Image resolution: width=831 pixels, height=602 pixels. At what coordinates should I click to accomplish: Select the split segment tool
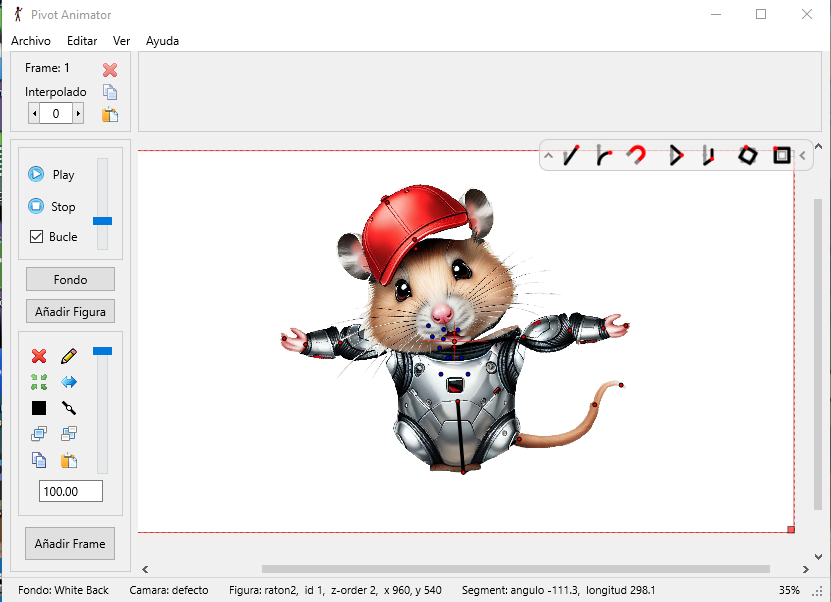[709, 155]
